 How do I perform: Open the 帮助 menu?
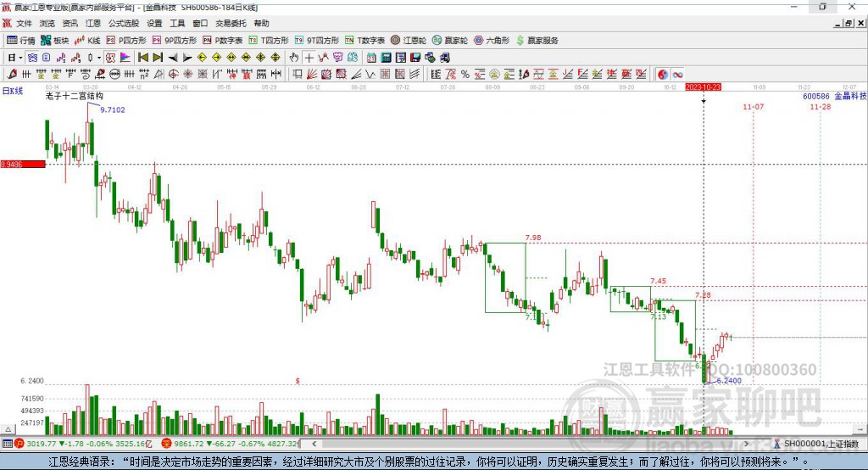tap(261, 23)
